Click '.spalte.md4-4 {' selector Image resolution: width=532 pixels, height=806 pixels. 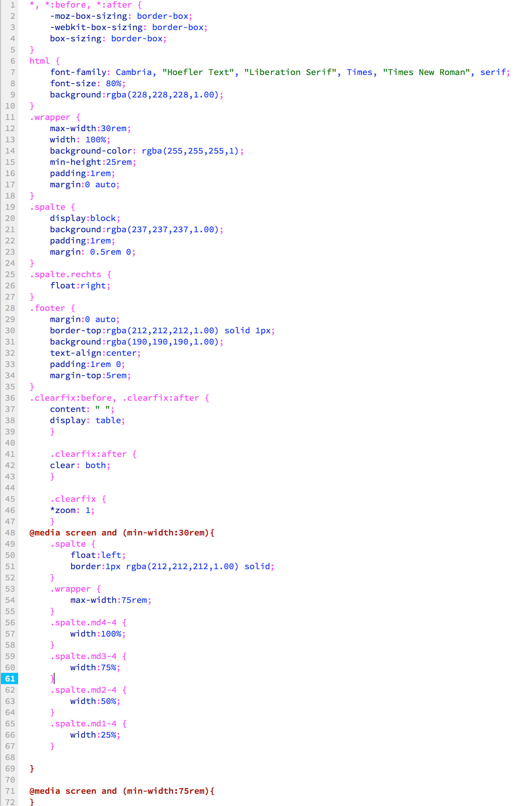(x=89, y=623)
